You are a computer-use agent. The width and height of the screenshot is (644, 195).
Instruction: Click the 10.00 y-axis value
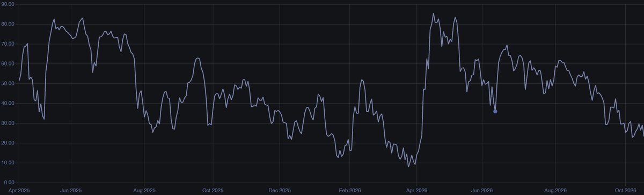point(8,163)
